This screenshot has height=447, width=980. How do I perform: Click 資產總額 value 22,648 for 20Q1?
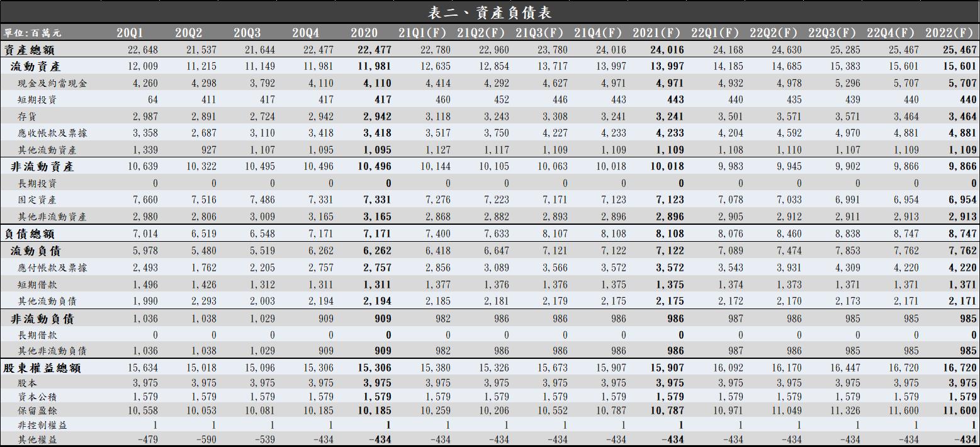point(143,50)
